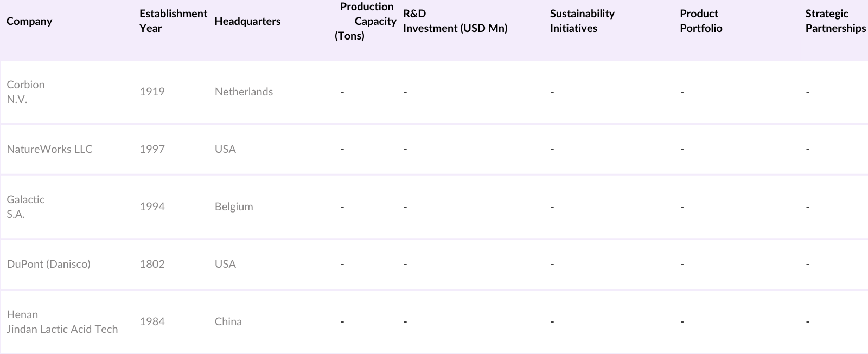Select the Netherlands headquarters cell
Image resolution: width=868 pixels, height=354 pixels.
pyautogui.click(x=244, y=92)
